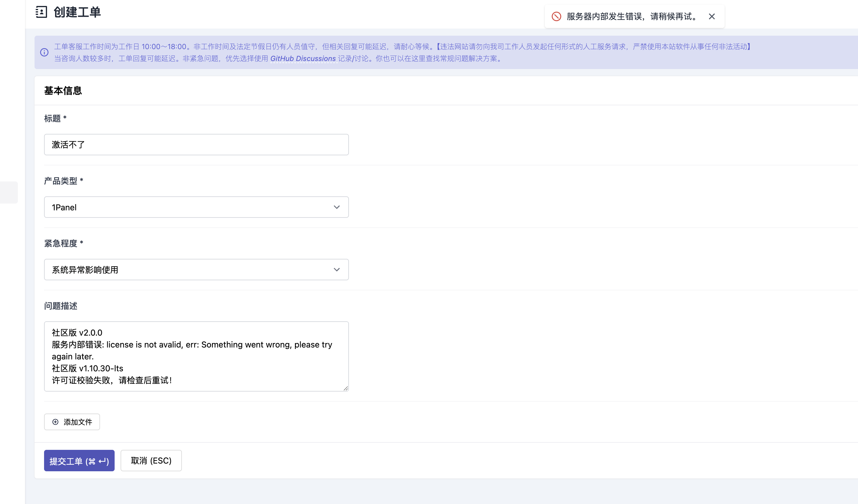Dismiss the server error notification
Viewport: 858px width, 504px height.
coord(712,16)
